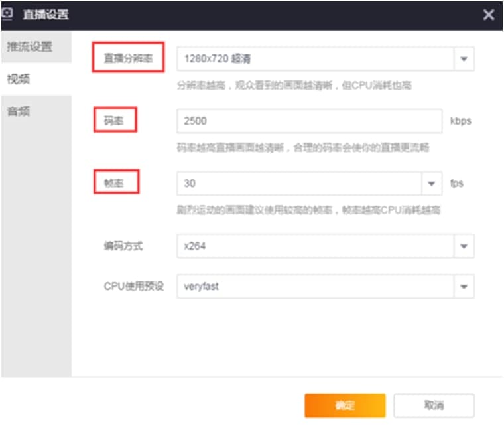The image size is (504, 432).
Task: Expand the 直播分辨率 dropdown arrow
Action: click(x=464, y=59)
